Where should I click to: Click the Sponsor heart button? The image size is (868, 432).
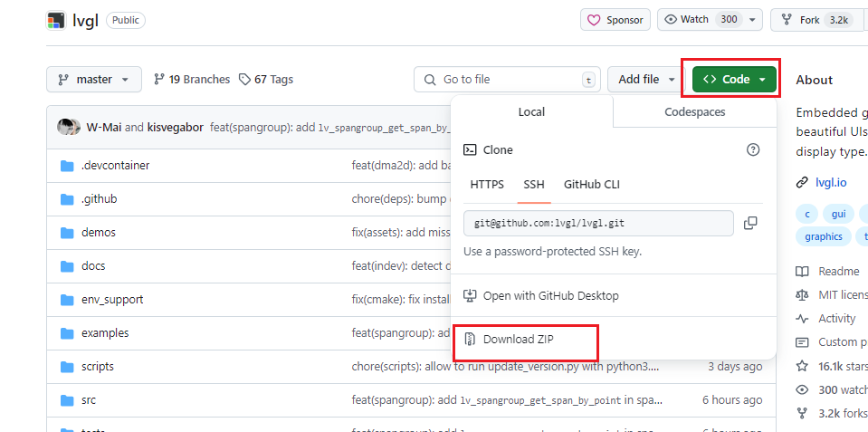616,20
